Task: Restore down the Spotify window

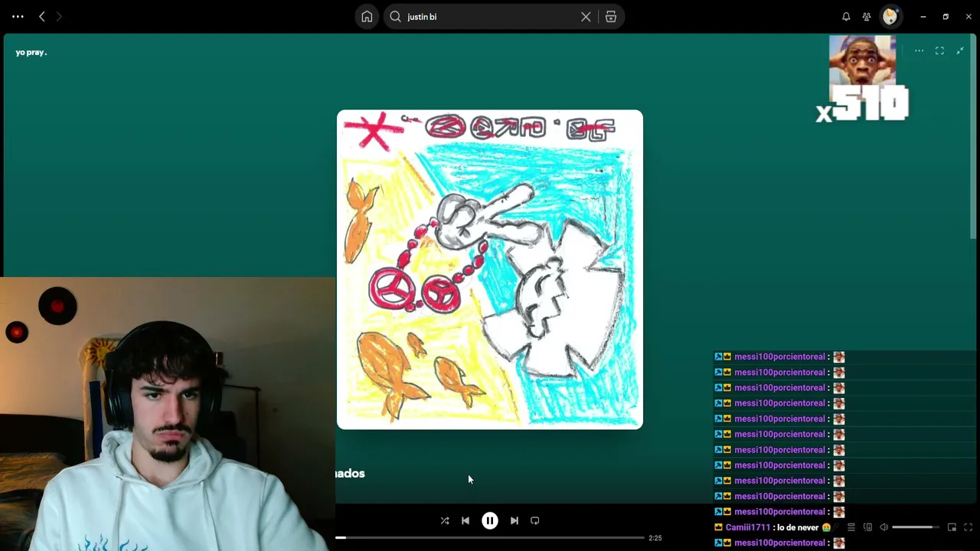Action: coord(946,16)
